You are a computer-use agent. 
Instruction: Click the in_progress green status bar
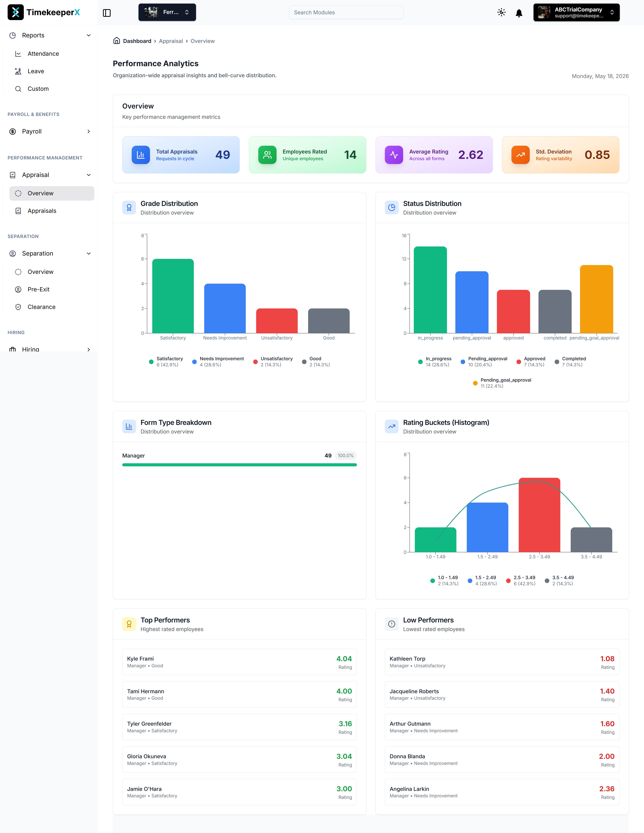(x=430, y=290)
